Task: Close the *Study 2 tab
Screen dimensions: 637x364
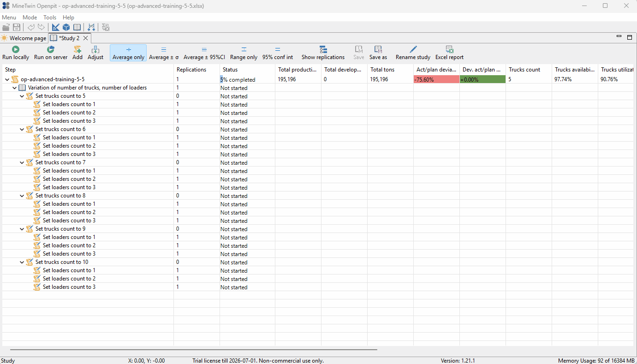Action: point(85,38)
